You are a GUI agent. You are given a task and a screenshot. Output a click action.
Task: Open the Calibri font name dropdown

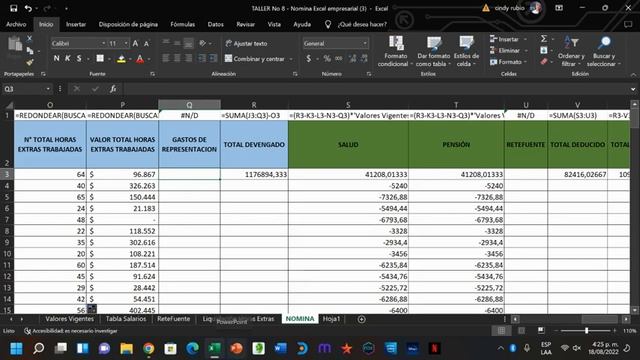coord(104,43)
